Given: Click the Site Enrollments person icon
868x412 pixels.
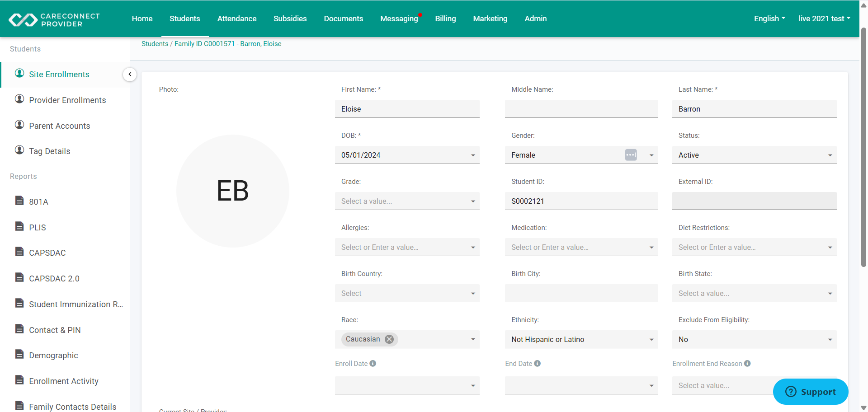Looking at the screenshot, I should [19, 73].
